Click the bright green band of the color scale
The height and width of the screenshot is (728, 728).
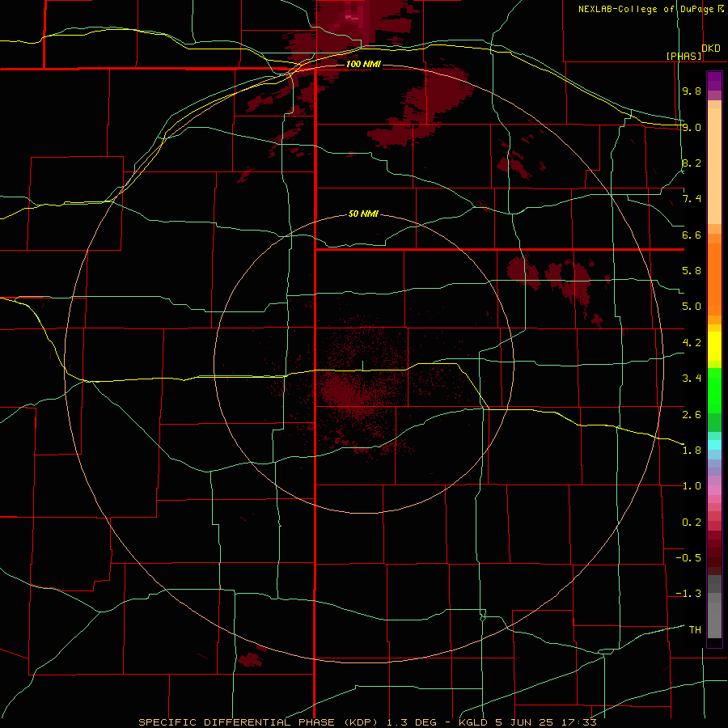click(x=714, y=390)
